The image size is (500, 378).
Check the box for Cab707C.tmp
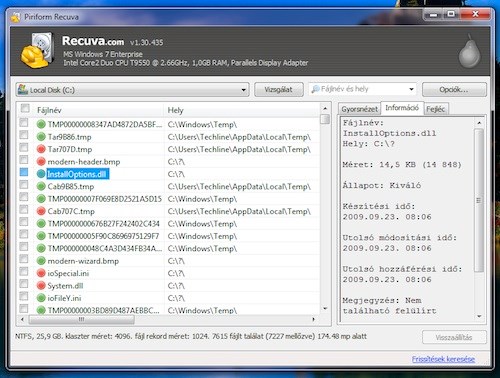click(x=24, y=209)
